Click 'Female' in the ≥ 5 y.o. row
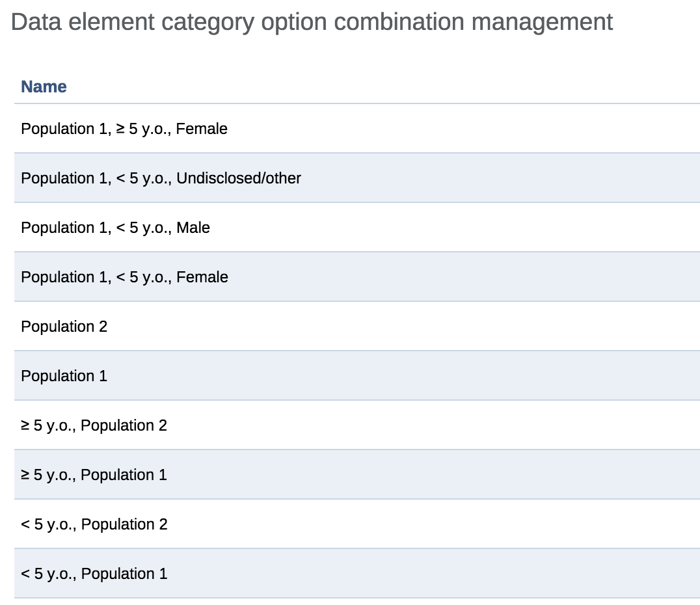Viewport: 700px width, 605px height. tap(202, 129)
